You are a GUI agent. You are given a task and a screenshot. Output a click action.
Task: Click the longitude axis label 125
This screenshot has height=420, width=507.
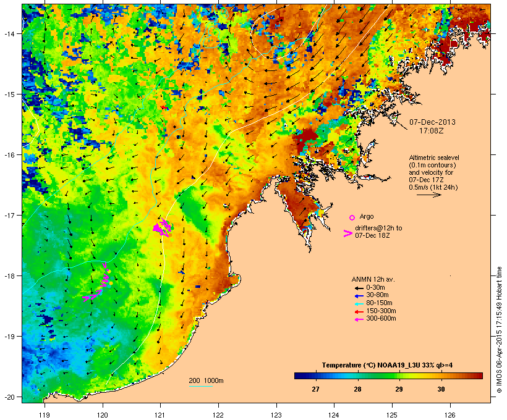[x=392, y=415]
